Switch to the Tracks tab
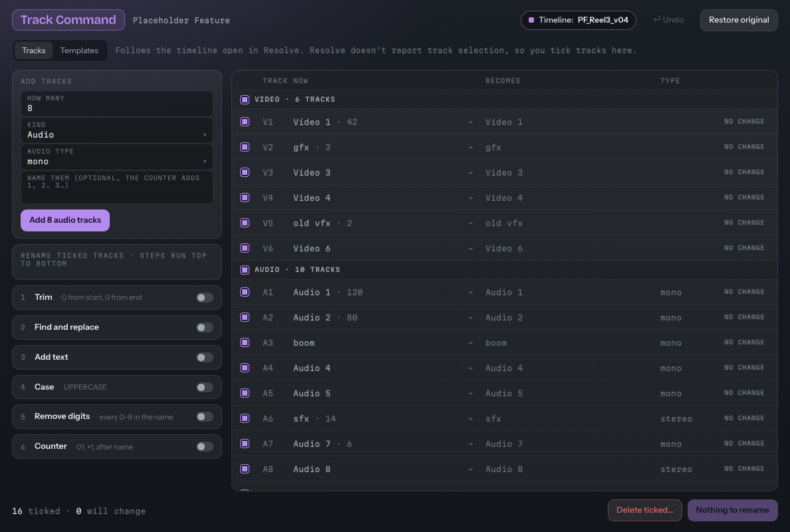This screenshot has width=790, height=532. (34, 51)
